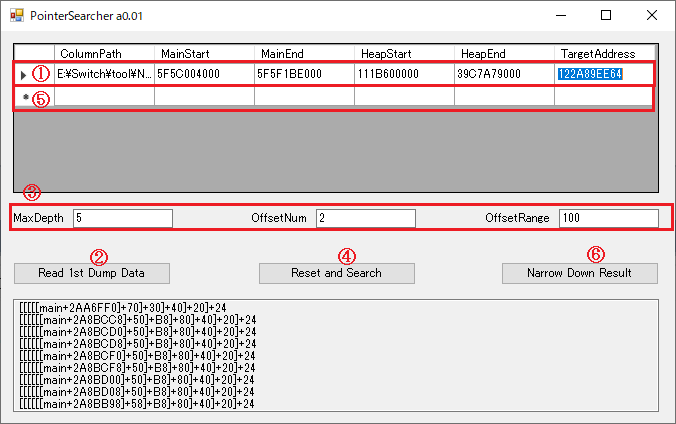Click result line main+2A8BCD0
The height and width of the screenshot is (424, 676).
(x=138, y=332)
